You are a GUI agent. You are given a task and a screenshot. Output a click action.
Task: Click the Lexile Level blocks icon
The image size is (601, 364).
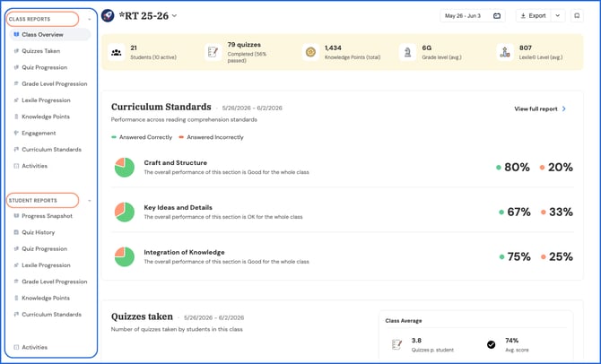click(505, 53)
